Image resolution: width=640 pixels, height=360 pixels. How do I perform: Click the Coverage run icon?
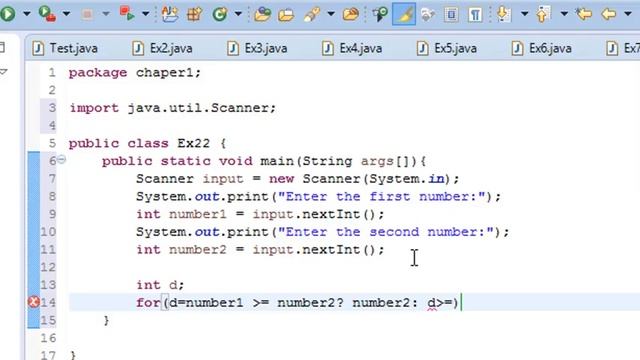47,14
